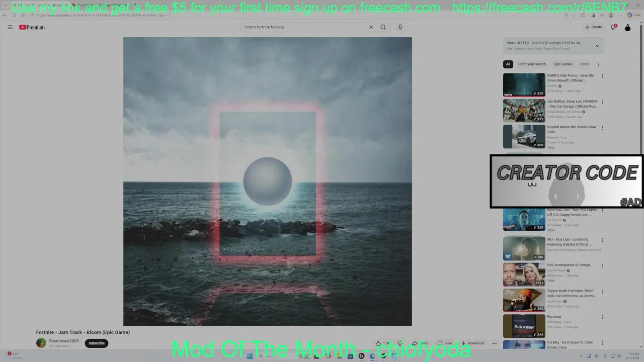The width and height of the screenshot is (644, 362).
Task: Open options for Turn The Lights Off remix
Action: click(602, 210)
